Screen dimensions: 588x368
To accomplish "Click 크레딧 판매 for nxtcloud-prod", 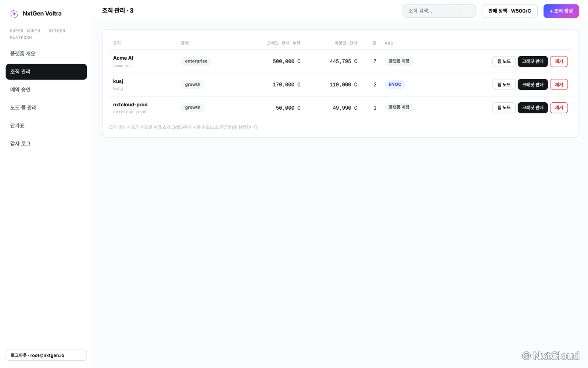I will (533, 108).
